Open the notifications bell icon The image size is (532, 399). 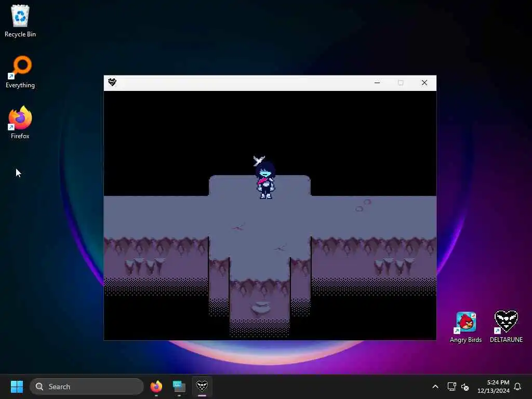(x=517, y=387)
